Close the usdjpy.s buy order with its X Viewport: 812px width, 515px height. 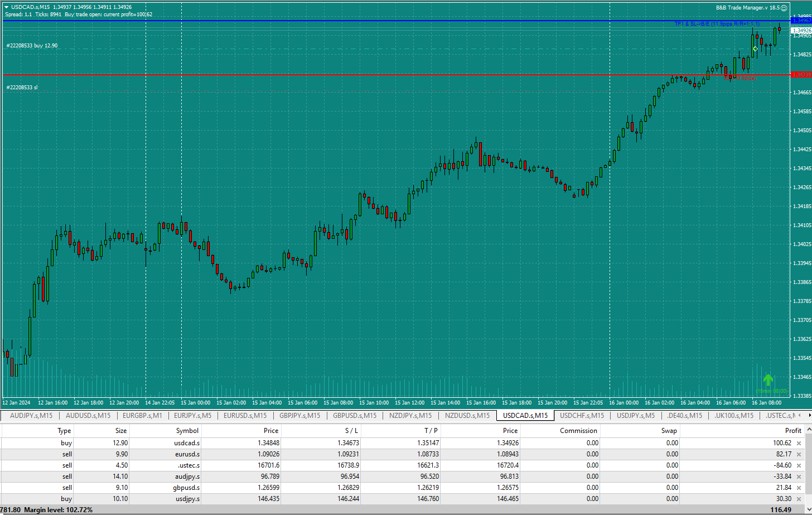pyautogui.click(x=799, y=499)
